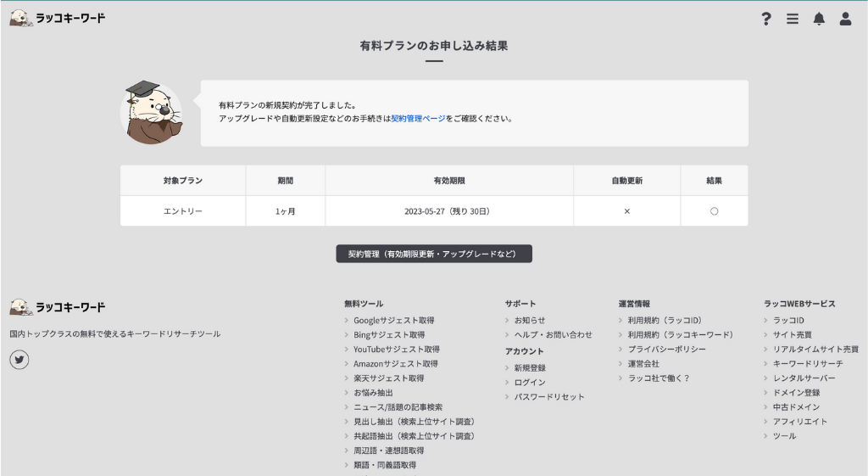Open レンタルサーバー link
The image size is (868, 476).
(804, 378)
